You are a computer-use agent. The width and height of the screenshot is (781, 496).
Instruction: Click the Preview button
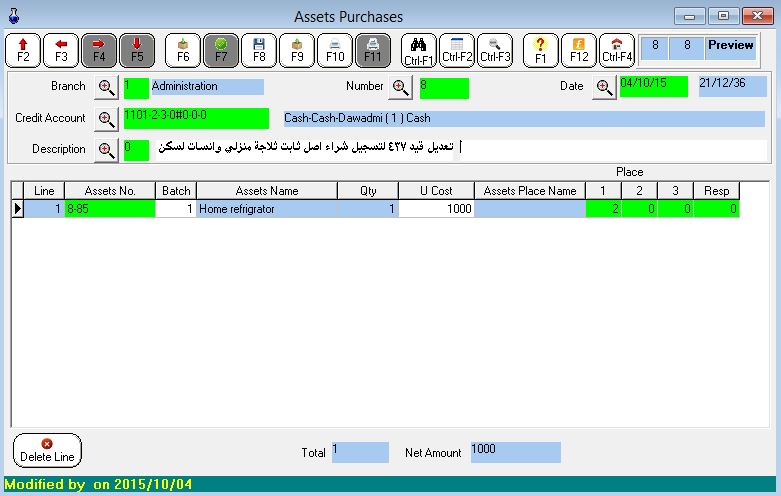(x=730, y=46)
